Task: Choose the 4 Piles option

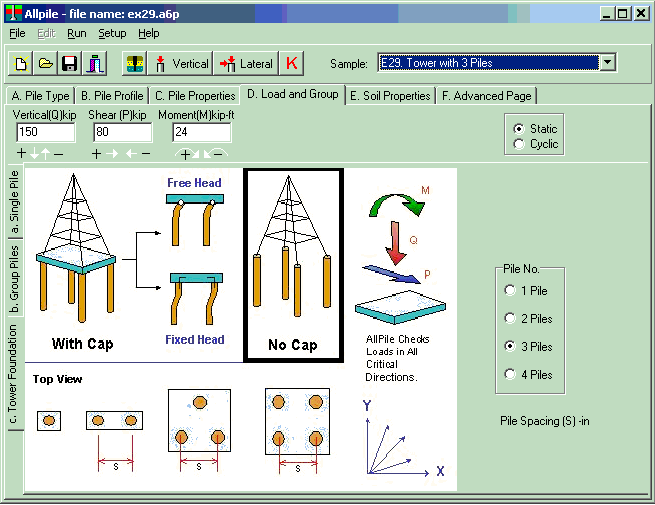Action: pos(511,375)
